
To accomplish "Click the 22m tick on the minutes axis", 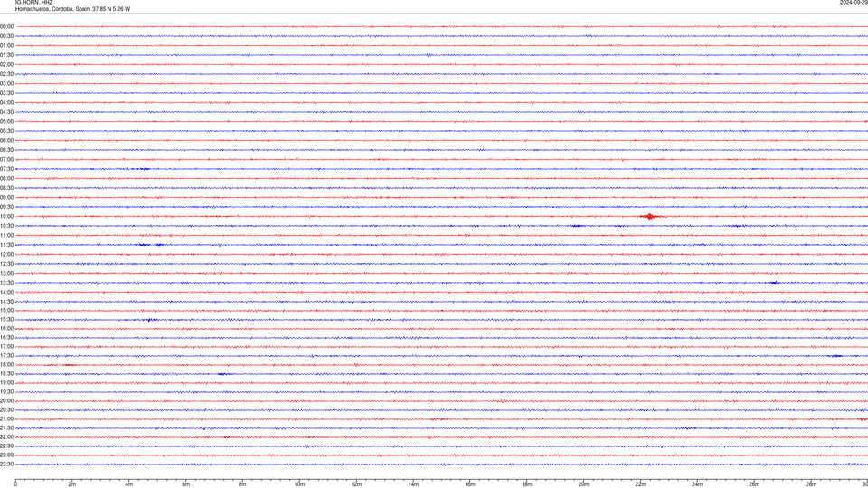I will pyautogui.click(x=640, y=484).
